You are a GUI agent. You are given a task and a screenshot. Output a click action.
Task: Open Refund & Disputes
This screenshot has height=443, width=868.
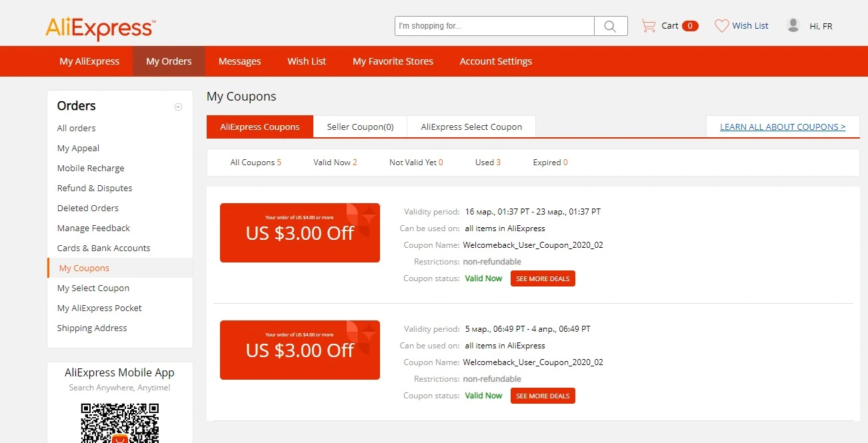[95, 188]
